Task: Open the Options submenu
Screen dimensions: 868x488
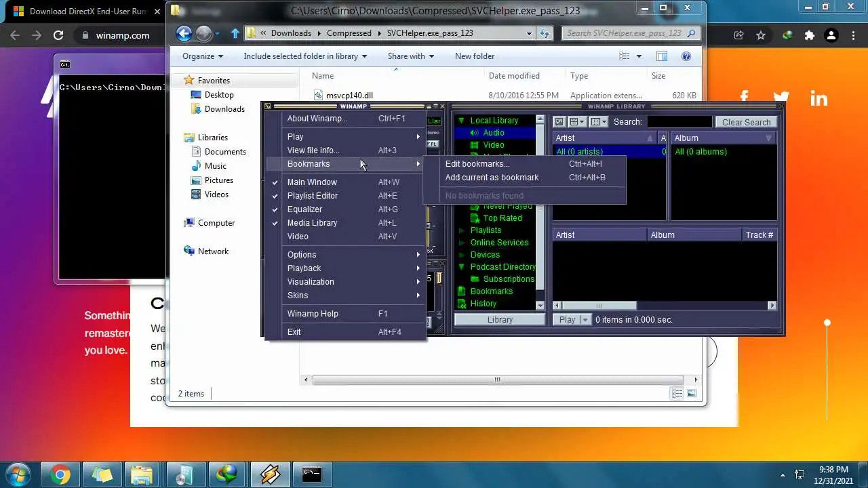Action: point(346,255)
